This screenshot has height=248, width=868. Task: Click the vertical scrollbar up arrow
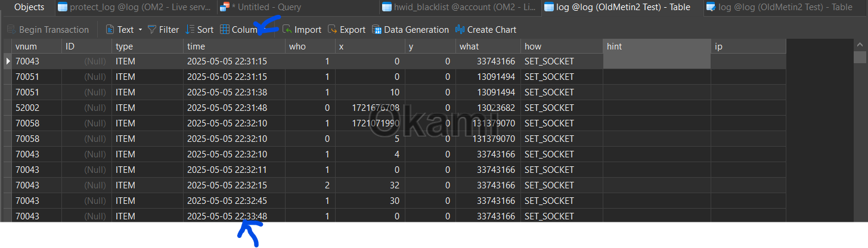coord(860,45)
